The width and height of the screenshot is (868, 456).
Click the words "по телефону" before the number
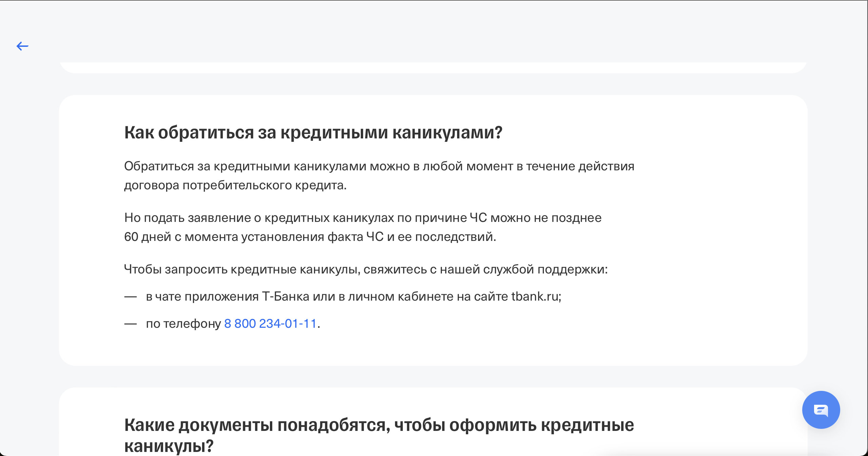click(183, 324)
